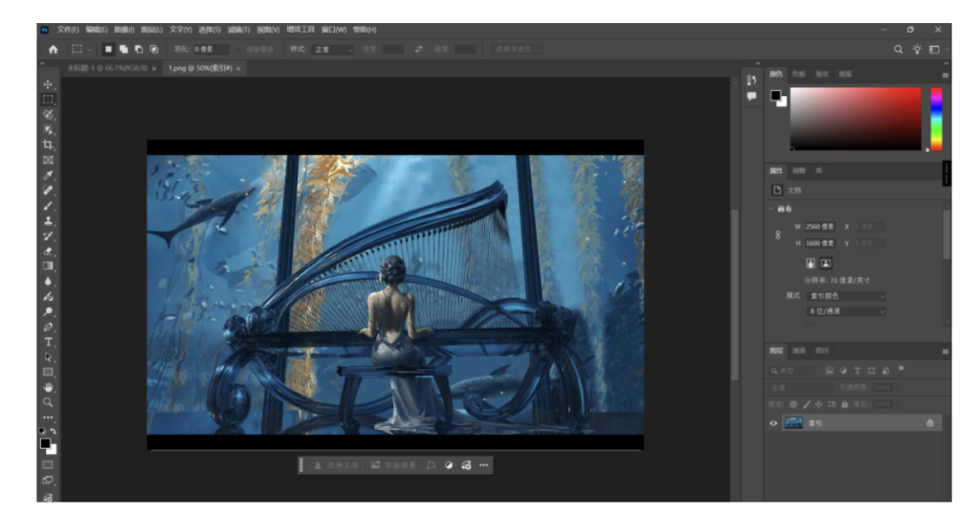The image size is (980, 518).
Task: Select the Crop tool
Action: [x=48, y=145]
